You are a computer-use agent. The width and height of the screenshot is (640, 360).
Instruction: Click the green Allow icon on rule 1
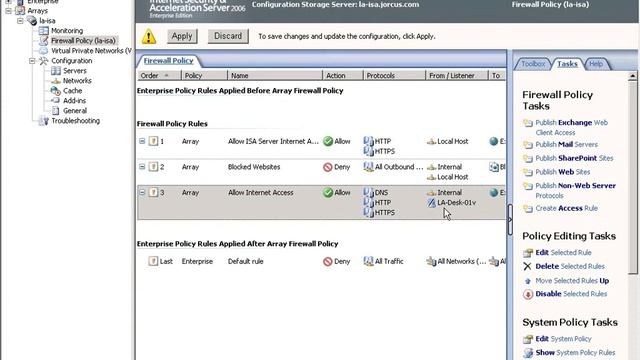pos(328,141)
